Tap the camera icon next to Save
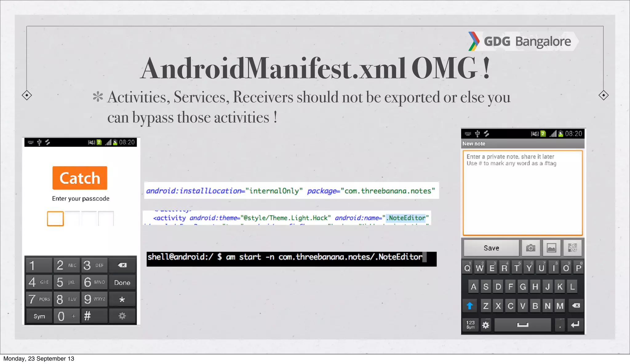This screenshot has width=630, height=364. (530, 248)
